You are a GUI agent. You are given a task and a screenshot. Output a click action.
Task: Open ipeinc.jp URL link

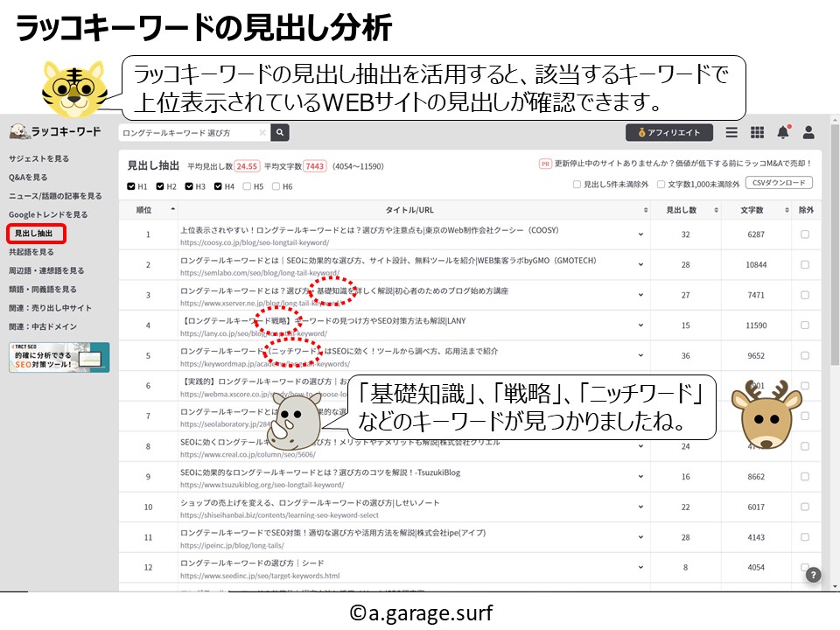click(232, 545)
